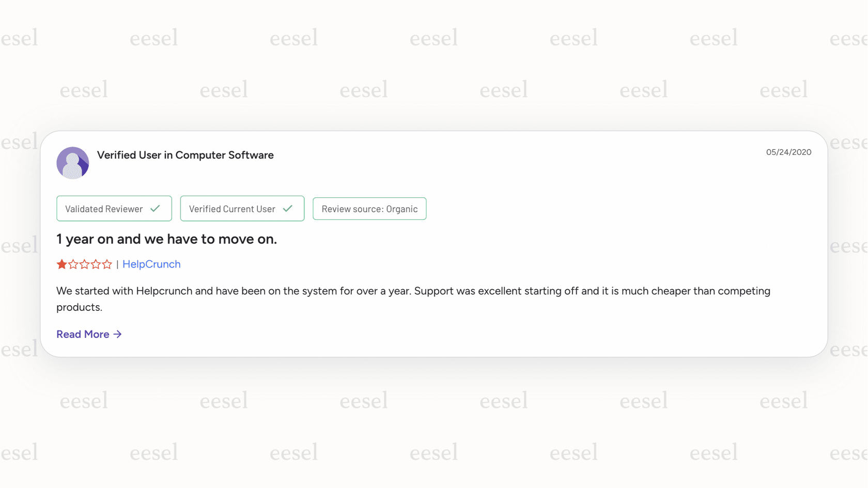Click the arrow icon beside Read More
868x488 pixels.
118,334
